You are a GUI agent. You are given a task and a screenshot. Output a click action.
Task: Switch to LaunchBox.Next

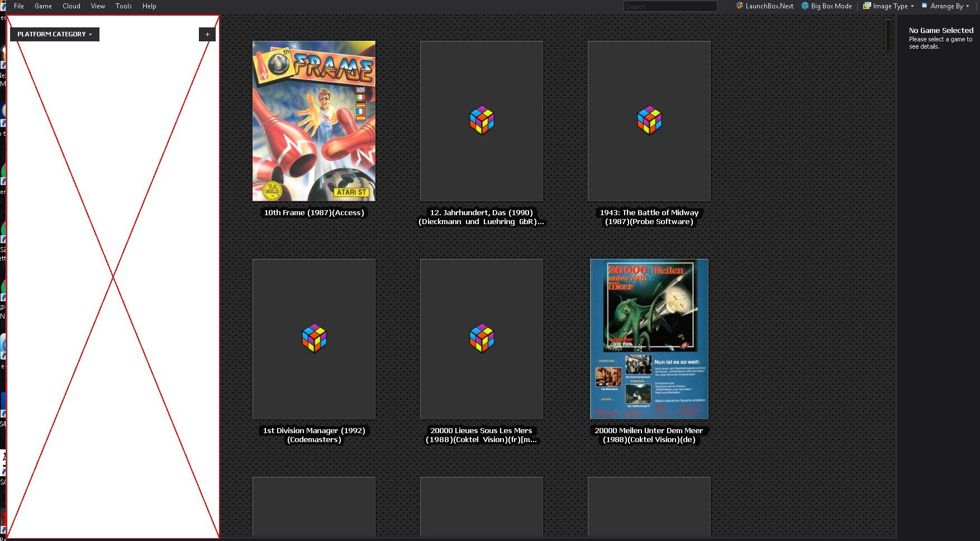click(764, 6)
